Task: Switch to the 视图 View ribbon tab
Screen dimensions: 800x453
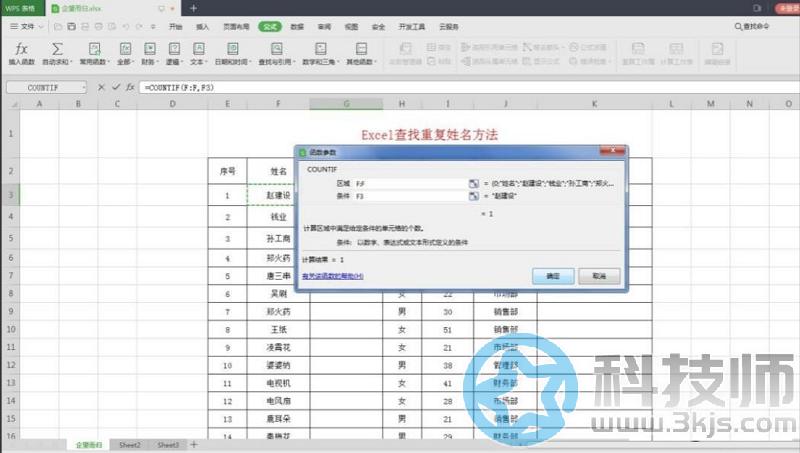Action: pos(351,27)
